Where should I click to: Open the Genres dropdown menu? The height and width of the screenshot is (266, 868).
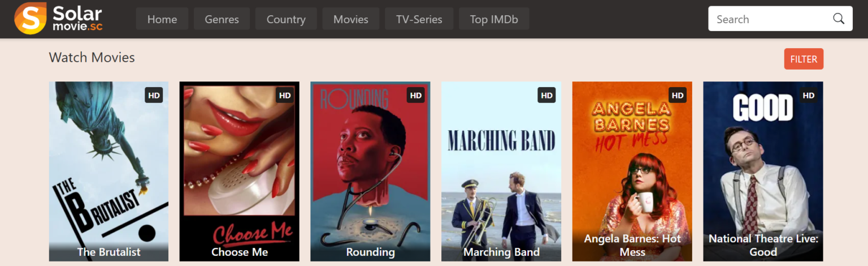point(222,19)
